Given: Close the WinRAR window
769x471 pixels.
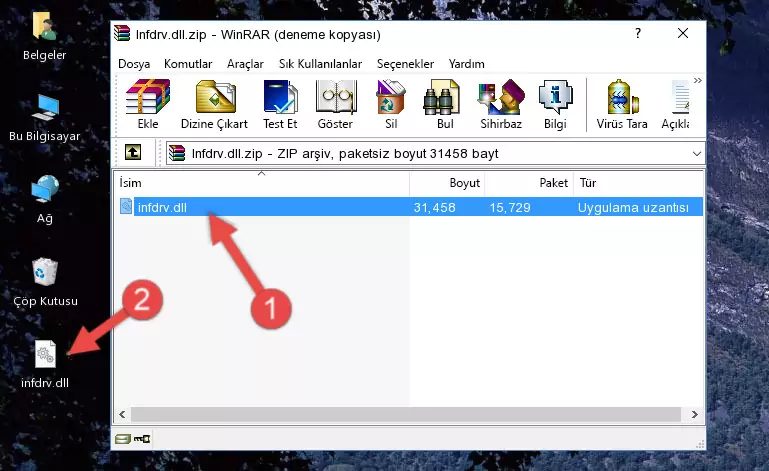Looking at the screenshot, I should (x=683, y=33).
